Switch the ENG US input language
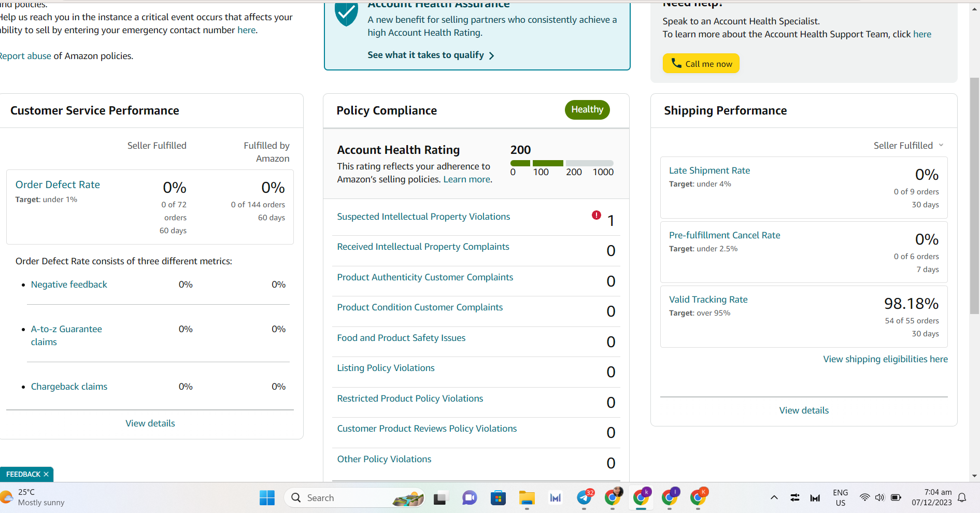This screenshot has width=980, height=513. click(x=841, y=498)
